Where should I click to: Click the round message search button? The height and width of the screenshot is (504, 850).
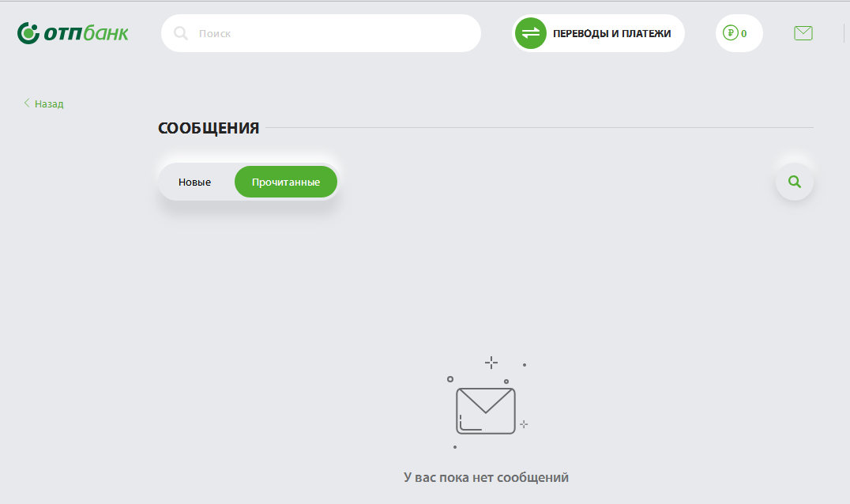795,182
